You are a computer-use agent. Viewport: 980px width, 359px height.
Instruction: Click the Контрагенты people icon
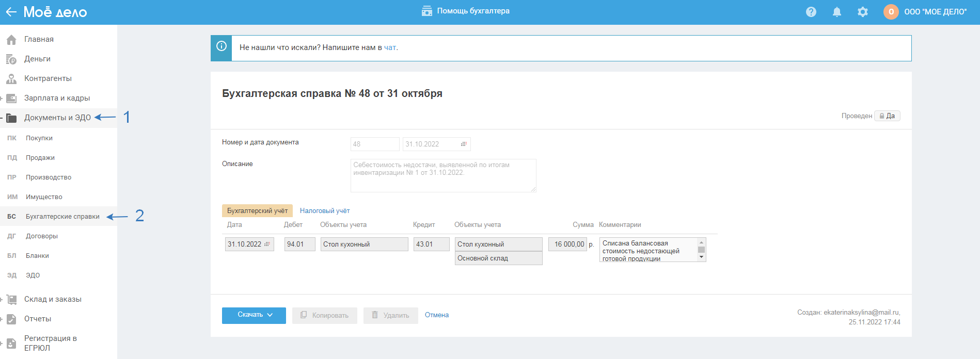pyautogui.click(x=11, y=79)
